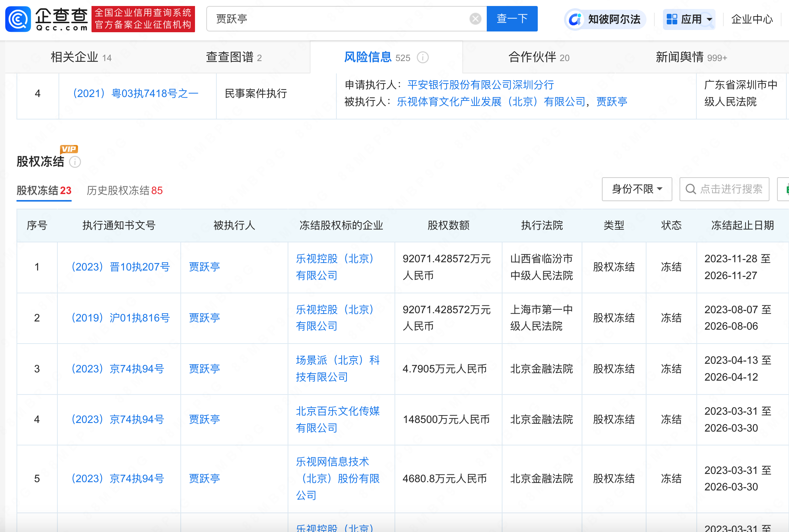Open case (2021)粤03执7418号之一
This screenshot has width=789, height=532.
[x=135, y=93]
